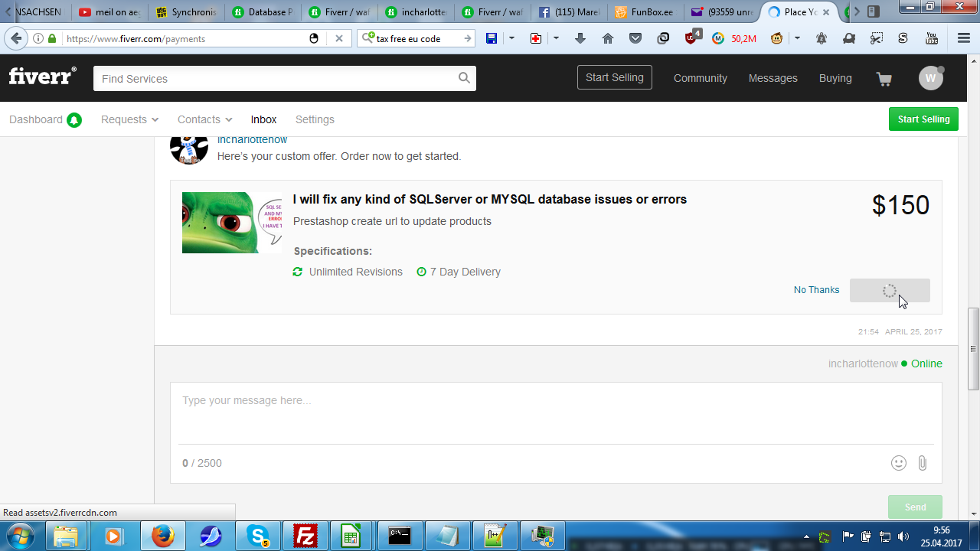Click the page vertical scrollbar thumb
980x551 pixels.
click(x=974, y=349)
